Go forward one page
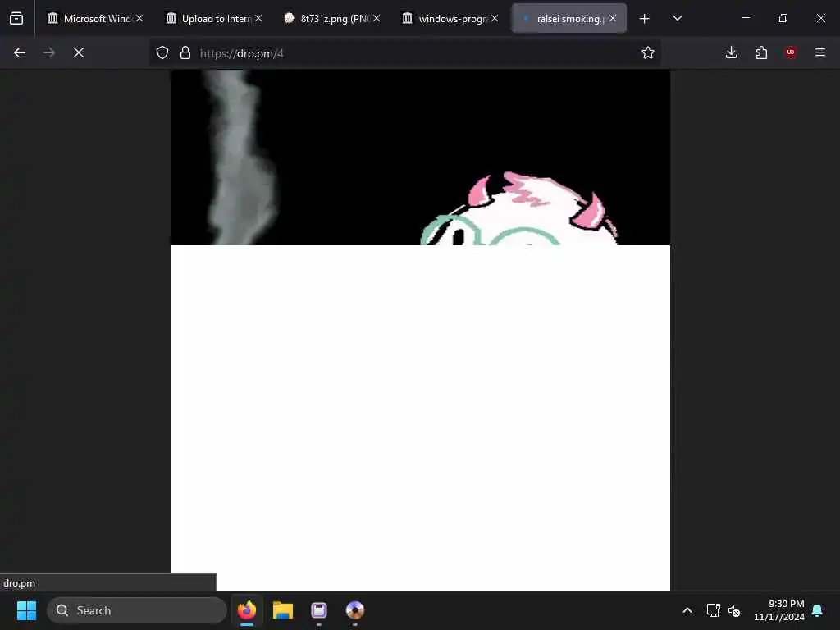The width and height of the screenshot is (840, 630). pos(49,52)
